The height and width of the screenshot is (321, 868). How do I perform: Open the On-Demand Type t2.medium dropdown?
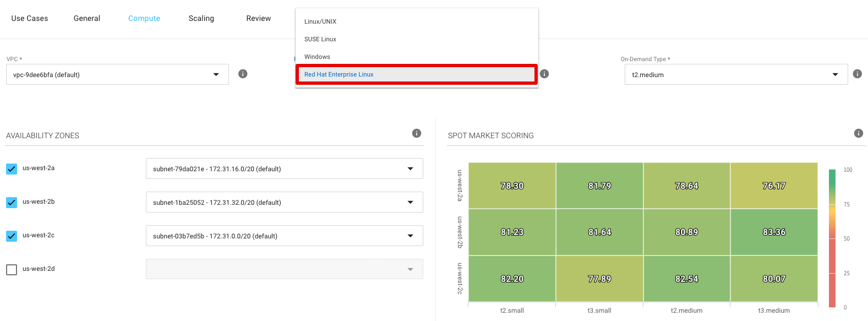click(735, 75)
